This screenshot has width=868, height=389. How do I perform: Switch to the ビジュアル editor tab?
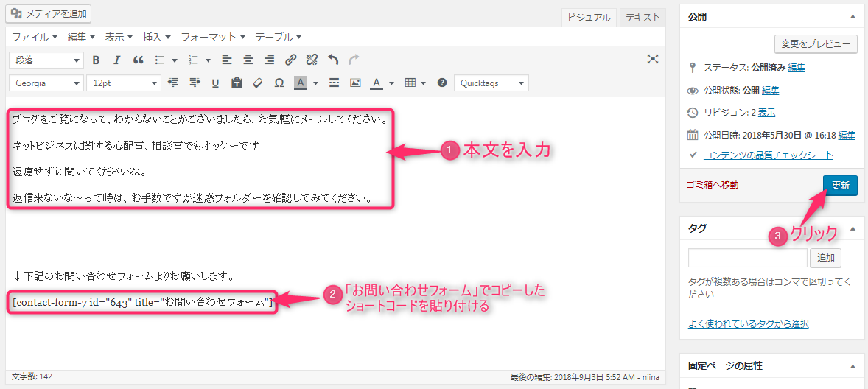click(589, 17)
